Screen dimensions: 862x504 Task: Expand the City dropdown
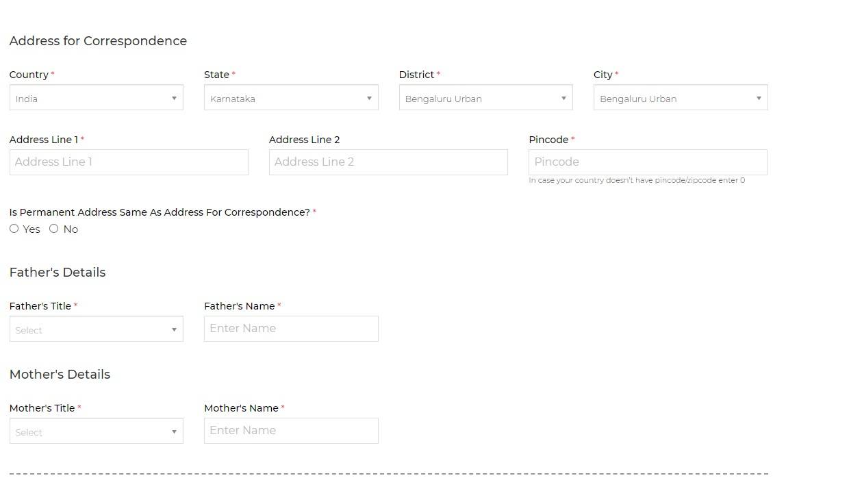tap(680, 98)
